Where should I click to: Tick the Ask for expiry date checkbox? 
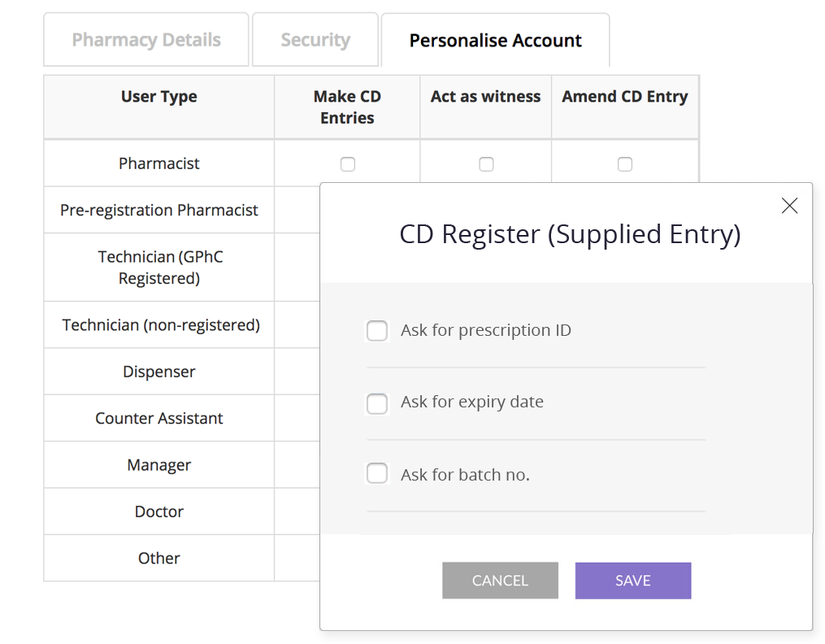(x=377, y=403)
